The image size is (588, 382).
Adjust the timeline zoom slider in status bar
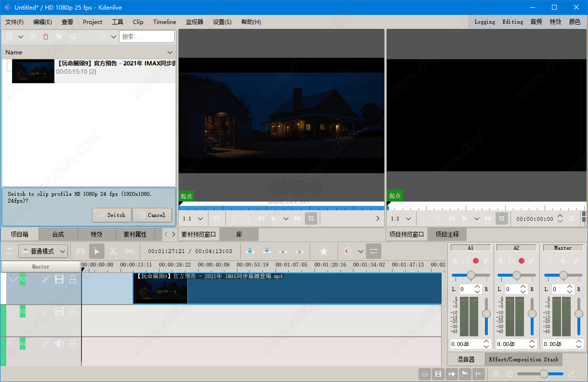point(544,374)
